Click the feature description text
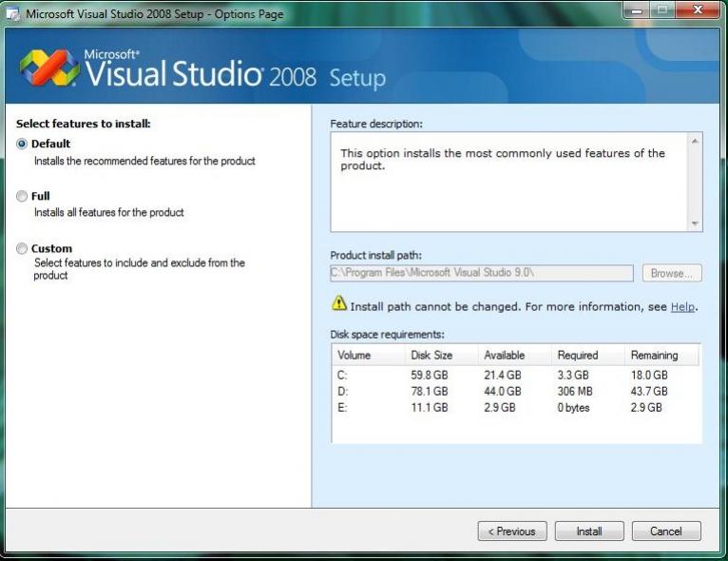Screen dimensions: 728x561 click(x=503, y=160)
